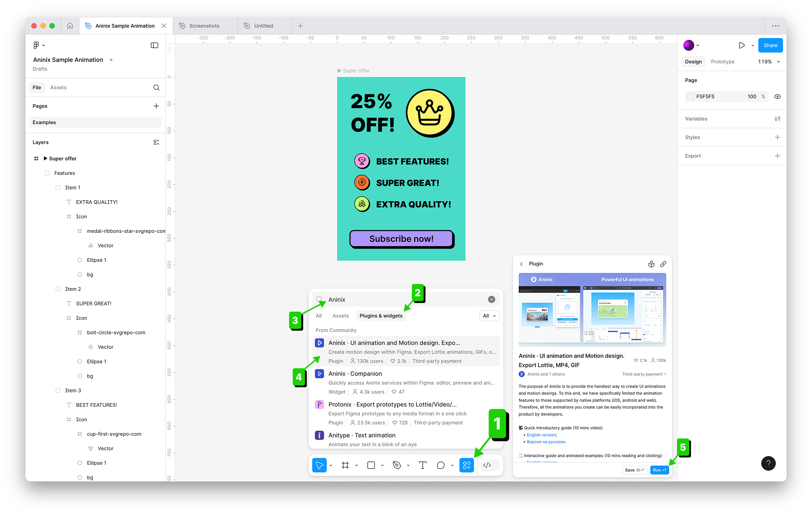Select the Pen tool in toolbar

(x=397, y=465)
